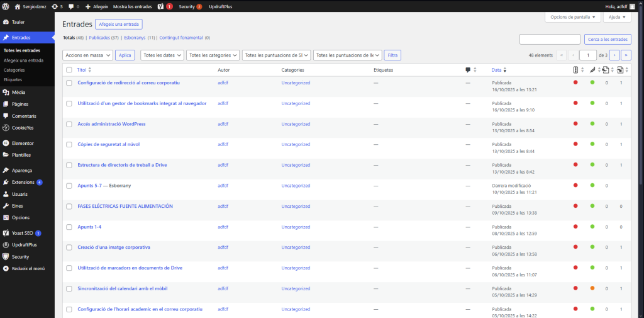Open the Accions en massa dropdown

pyautogui.click(x=88, y=55)
